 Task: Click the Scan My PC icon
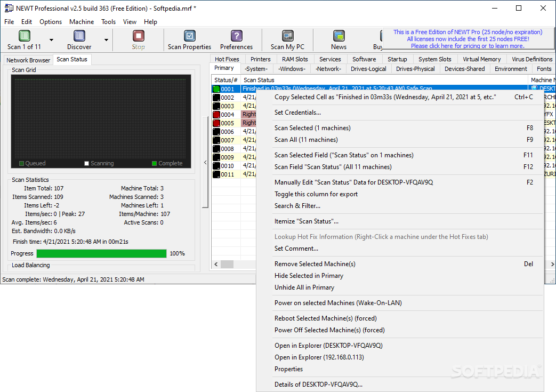point(287,36)
